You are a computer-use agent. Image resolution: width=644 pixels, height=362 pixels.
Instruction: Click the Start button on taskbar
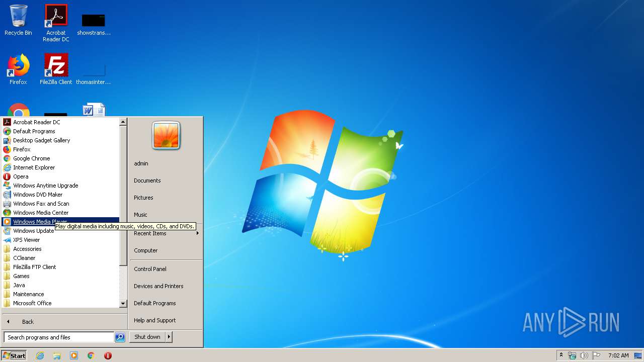[14, 355]
